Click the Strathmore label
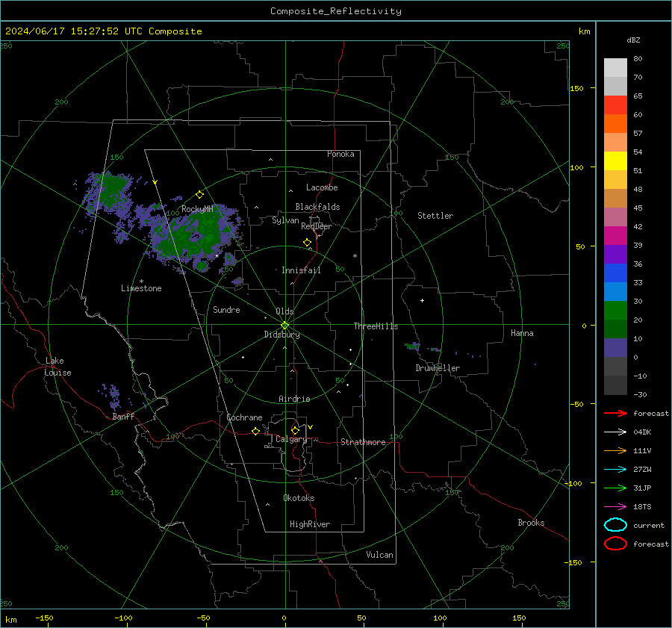The width and height of the screenshot is (672, 628). click(363, 442)
